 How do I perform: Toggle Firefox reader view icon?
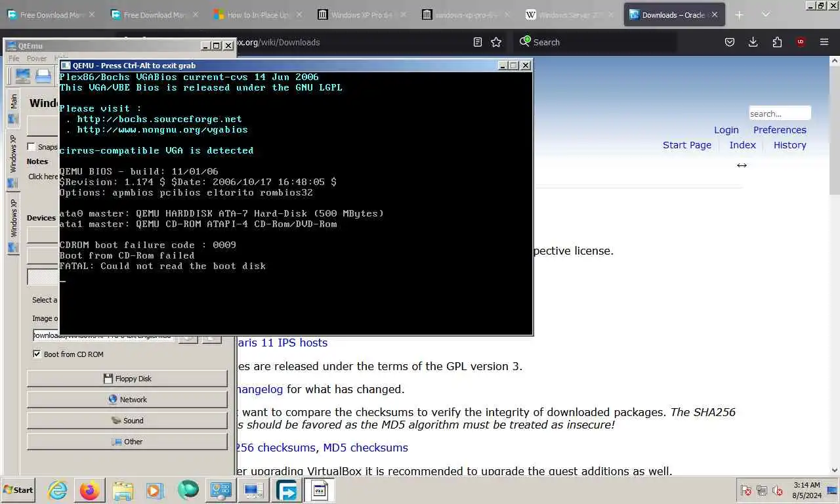478,42
